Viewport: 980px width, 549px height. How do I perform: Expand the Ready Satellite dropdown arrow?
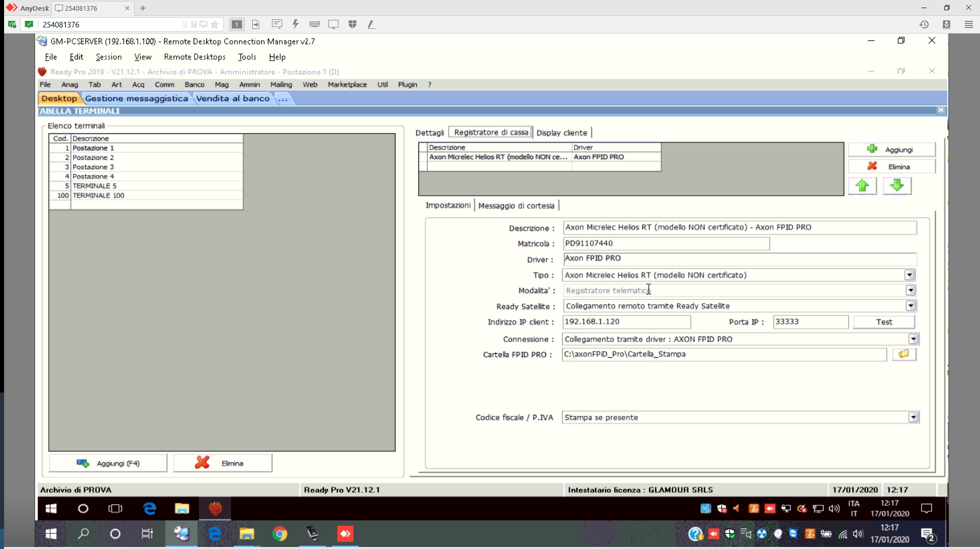coord(910,306)
